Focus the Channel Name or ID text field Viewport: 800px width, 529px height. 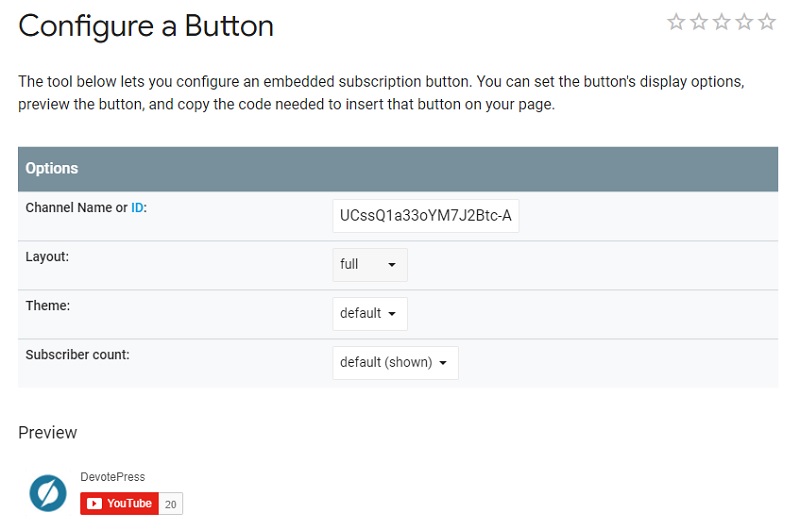click(x=426, y=216)
